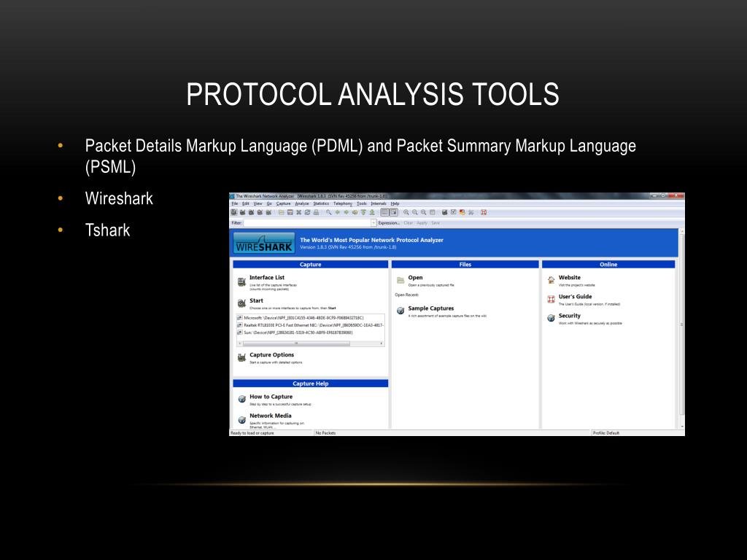Viewport: 747px width, 560px height.
Task: Open capture filters from the toolbar icon
Action: click(444, 212)
